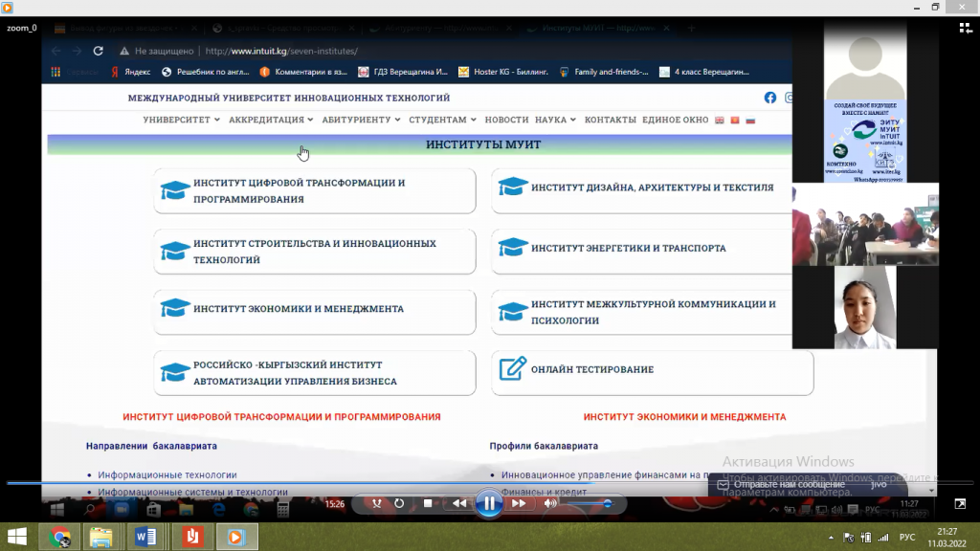Open Word from the taskbar
Screen dimensions: 980x551
tap(145, 537)
